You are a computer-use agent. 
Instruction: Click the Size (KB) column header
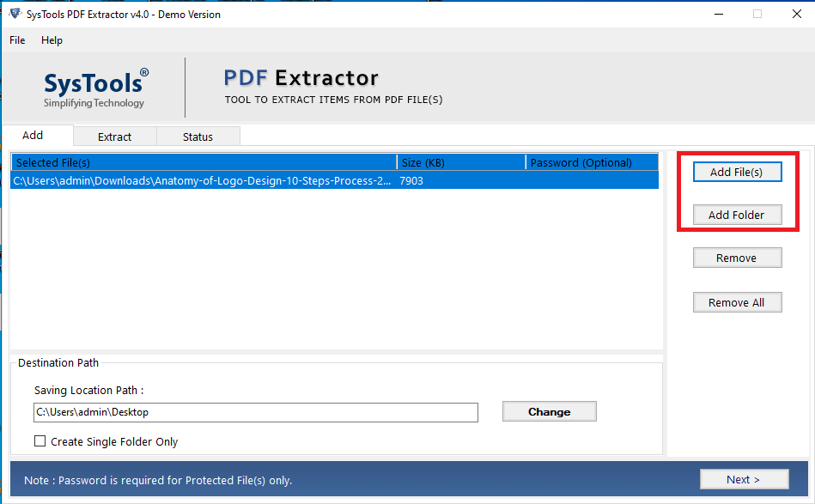pyautogui.click(x=461, y=162)
